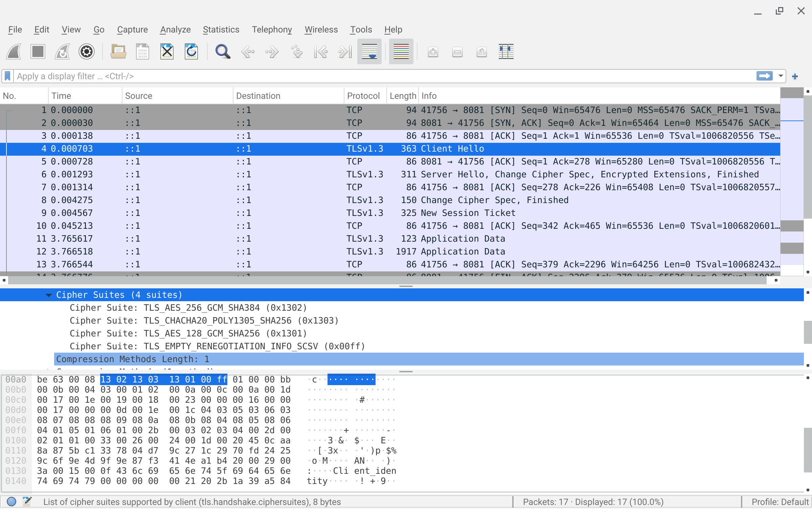Open display filter history dropdown
Viewport: 812px width, 509px height.
[x=781, y=76]
